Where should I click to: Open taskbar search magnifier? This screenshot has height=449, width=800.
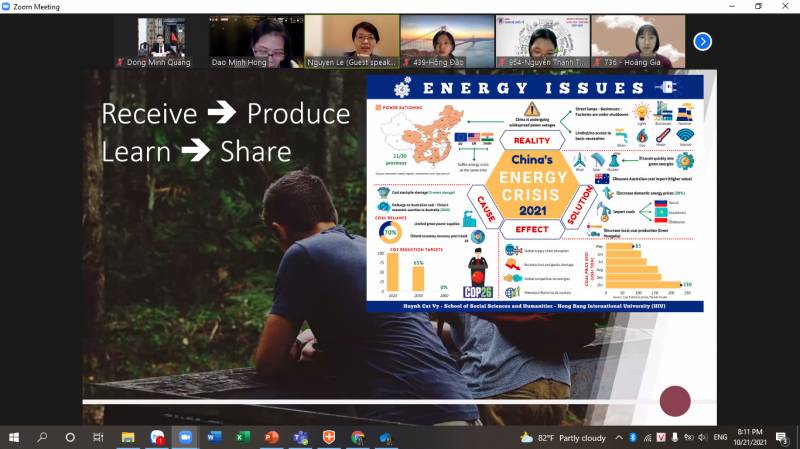pyautogui.click(x=42, y=437)
